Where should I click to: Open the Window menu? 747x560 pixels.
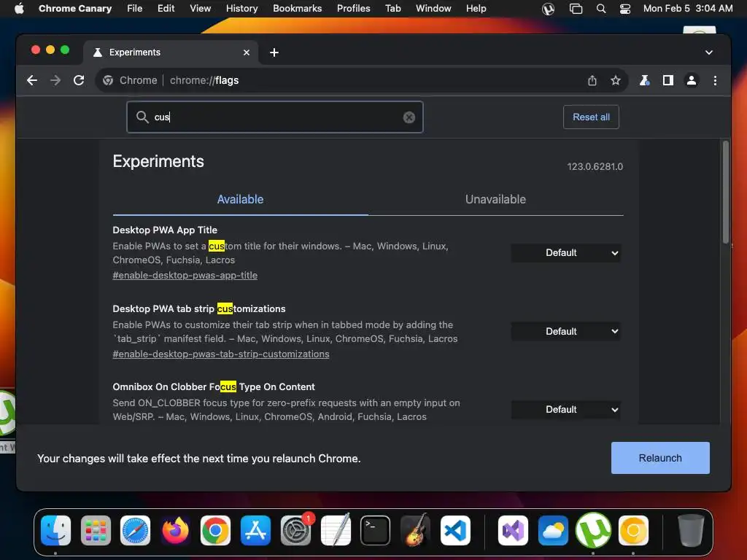[x=433, y=9]
